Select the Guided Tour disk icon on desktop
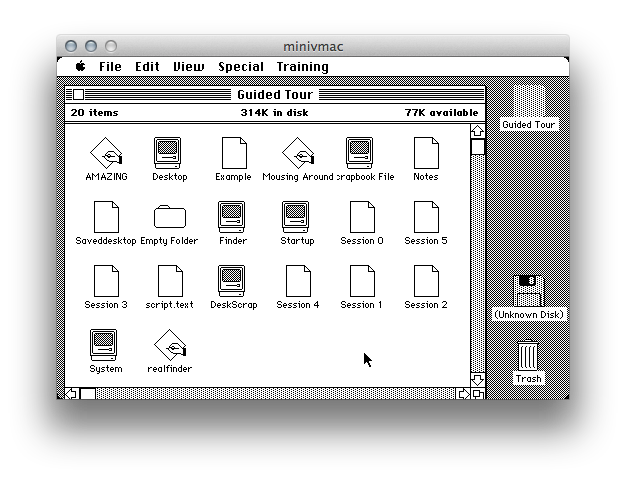 (529, 101)
